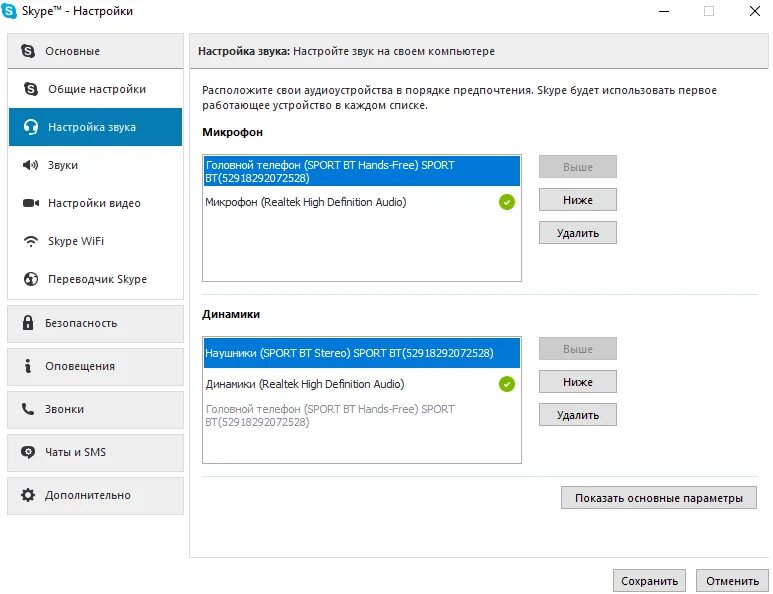Click the globe icon beside Переводчик Skype
Viewport: 773px width, 594px height.
[31, 279]
